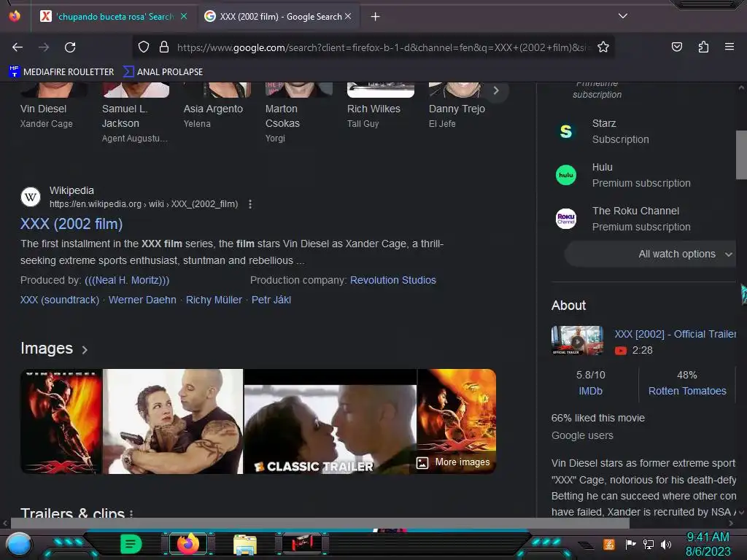
Task: Click the Wikipedia favicon of the result
Action: pyautogui.click(x=31, y=197)
